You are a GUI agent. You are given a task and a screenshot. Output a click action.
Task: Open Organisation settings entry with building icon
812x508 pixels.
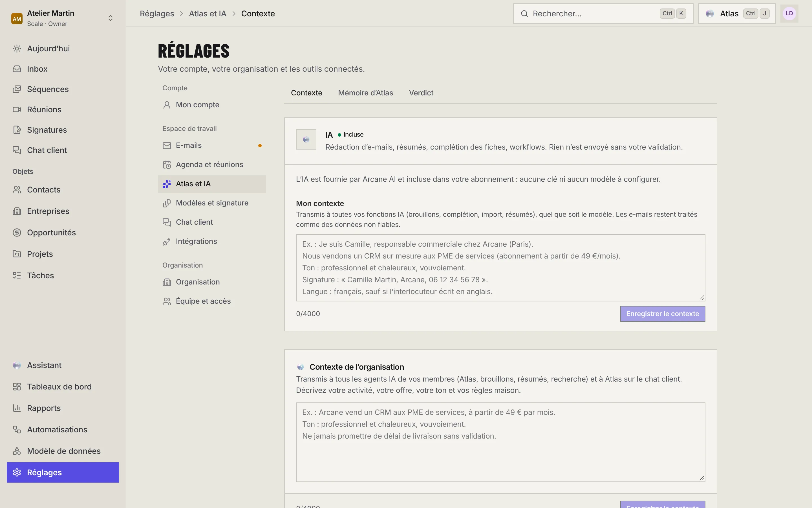212,282
